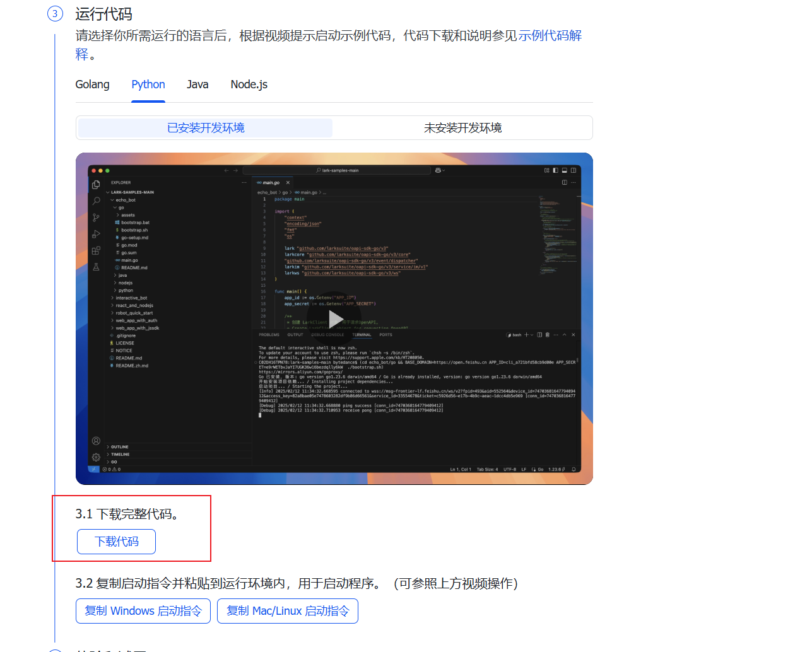Switch to the Java tab
The height and width of the screenshot is (652, 812).
197,84
